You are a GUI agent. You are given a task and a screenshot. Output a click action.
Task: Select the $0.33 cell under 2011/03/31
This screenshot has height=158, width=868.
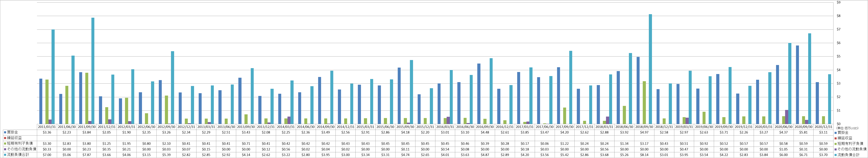click(x=47, y=149)
